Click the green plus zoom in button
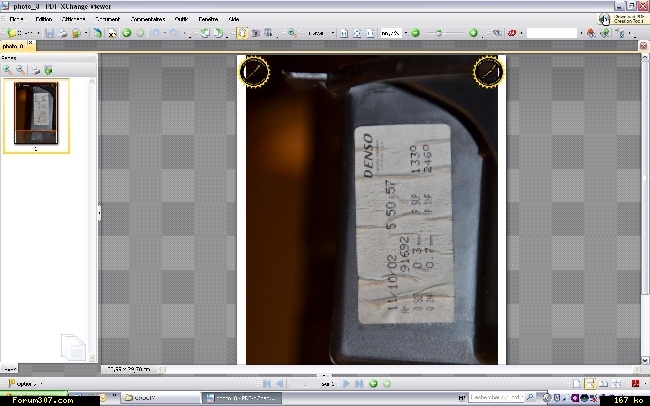Image resolution: width=650 pixels, height=406 pixels. pyautogui.click(x=473, y=33)
